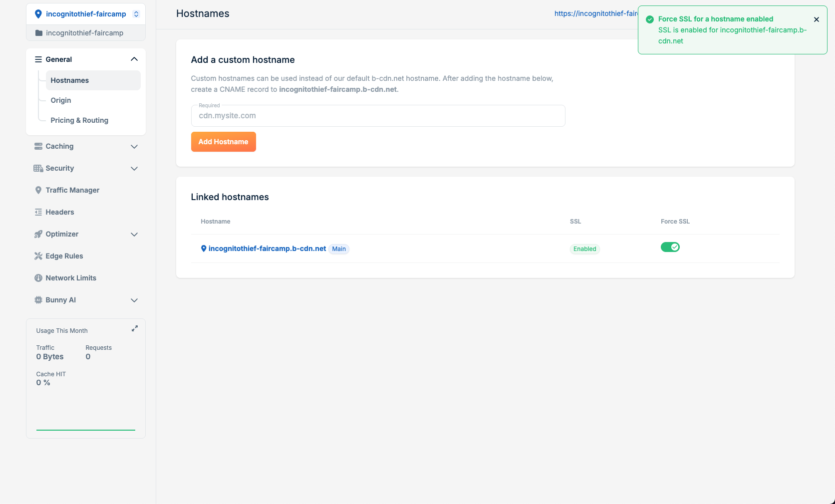
Task: Open the Edge Rules page
Action: pyautogui.click(x=64, y=256)
